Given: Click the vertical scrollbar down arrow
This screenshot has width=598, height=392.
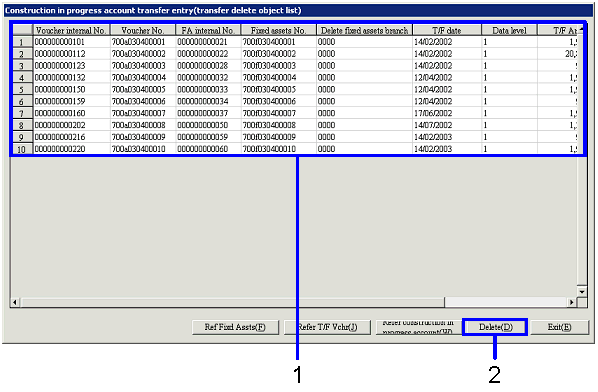Looking at the screenshot, I should click(582, 292).
